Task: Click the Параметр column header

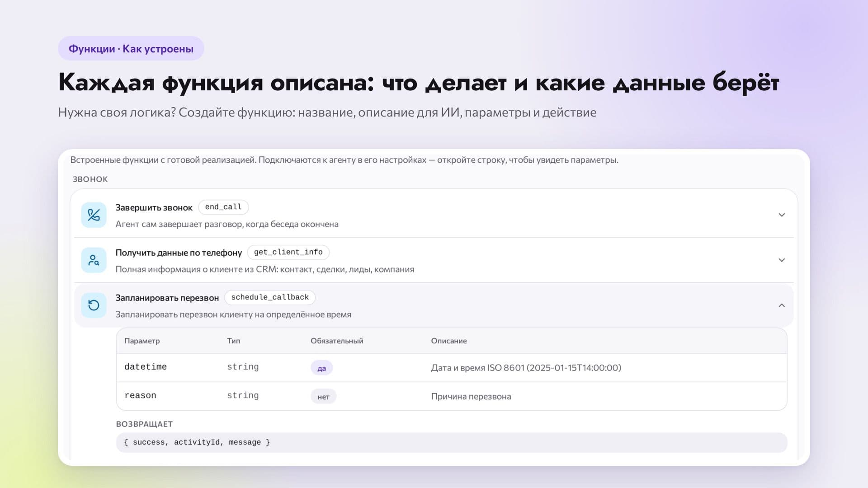Action: click(142, 341)
